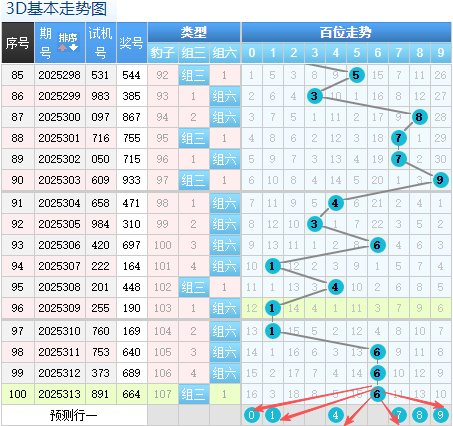
Task: Click the 排序 sort label
Action: pos(68,38)
